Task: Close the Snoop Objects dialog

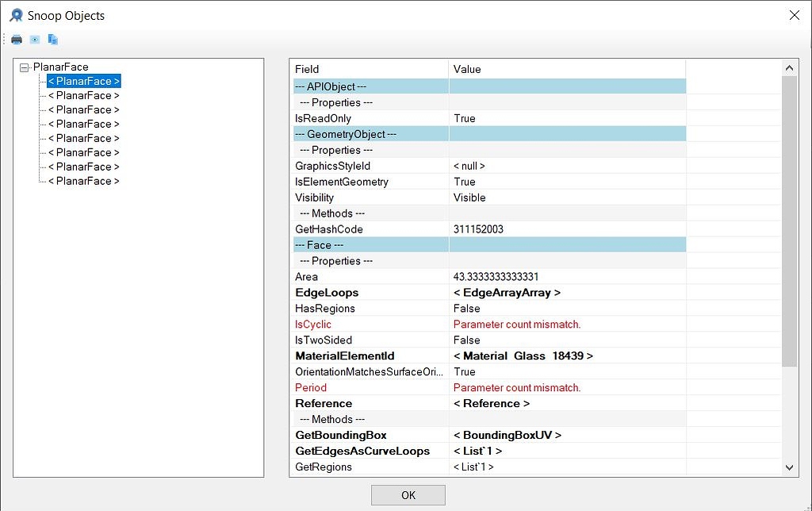Action: [794, 14]
